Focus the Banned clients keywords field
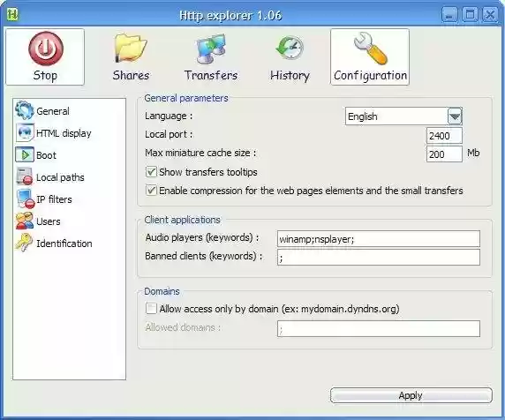 (x=379, y=257)
